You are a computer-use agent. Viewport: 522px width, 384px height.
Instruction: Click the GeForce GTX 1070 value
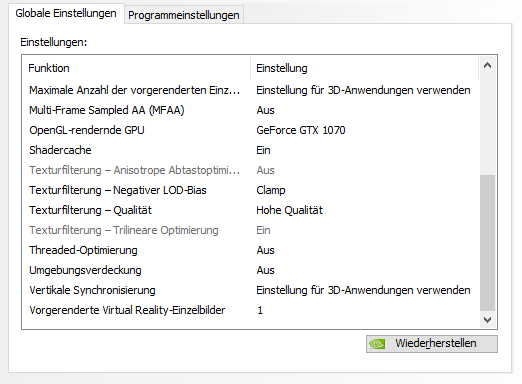301,130
